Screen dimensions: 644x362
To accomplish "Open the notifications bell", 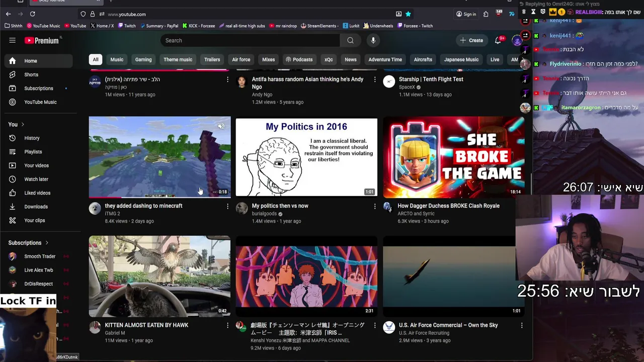I will [x=498, y=40].
